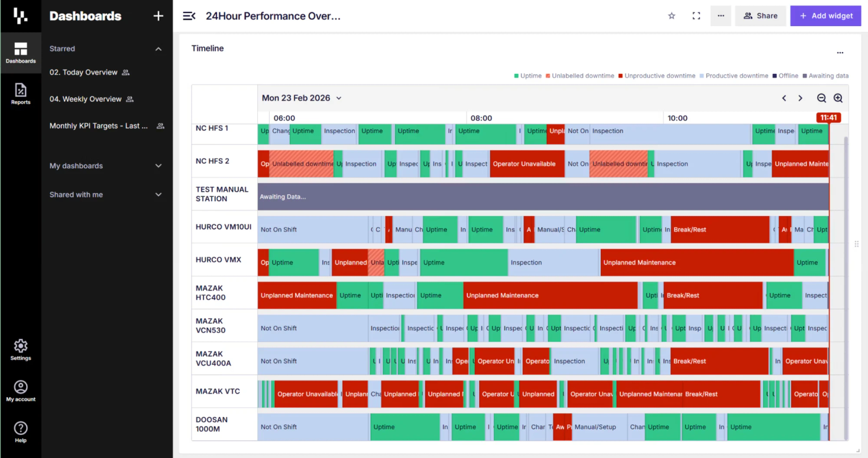Zoom in the timeline
Screen dimensions: 868x458
(838, 98)
